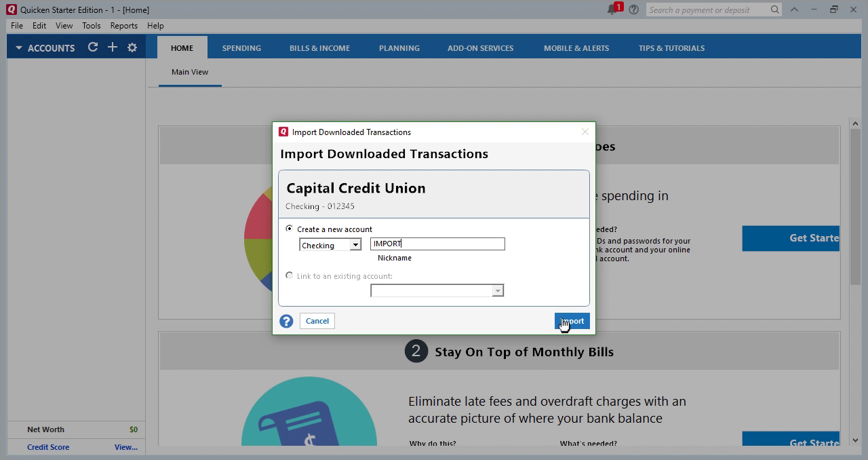Open the notifications bell alert

pyautogui.click(x=614, y=9)
